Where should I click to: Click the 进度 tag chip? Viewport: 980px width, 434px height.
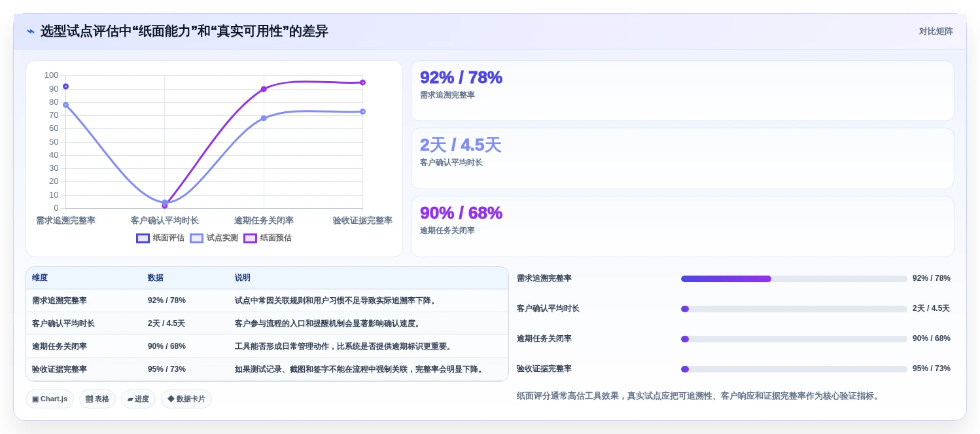138,399
